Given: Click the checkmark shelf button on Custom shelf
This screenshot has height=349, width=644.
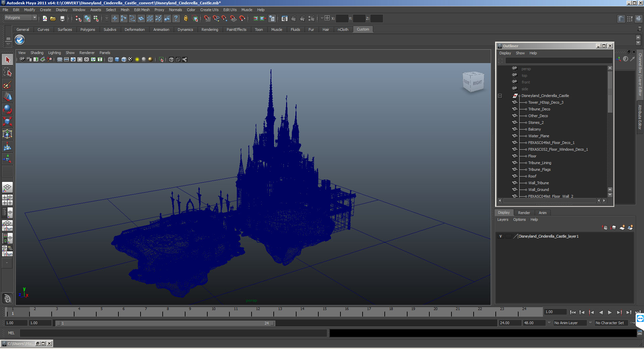Looking at the screenshot, I should click(20, 40).
